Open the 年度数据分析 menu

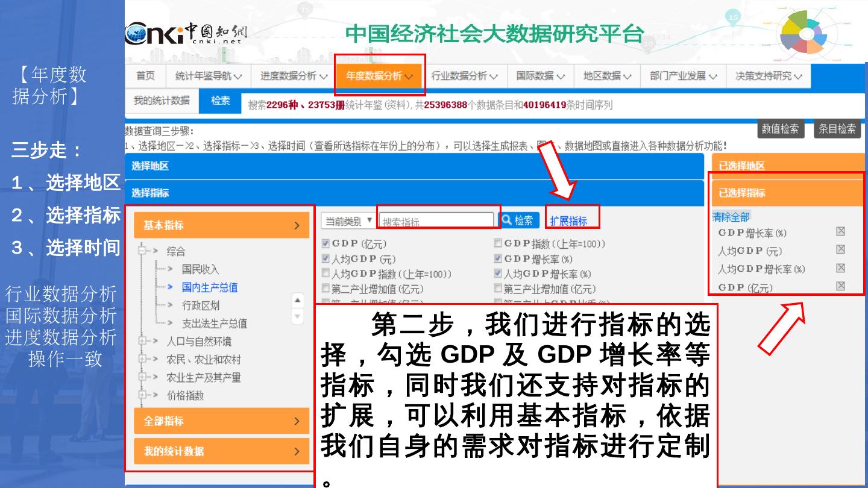coord(379,76)
